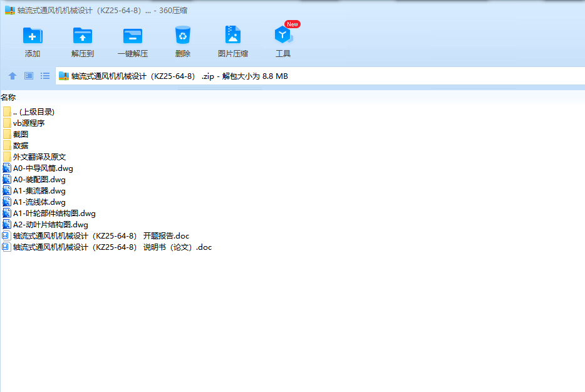
Task: Click the 名称 column header
Action: click(x=8, y=97)
